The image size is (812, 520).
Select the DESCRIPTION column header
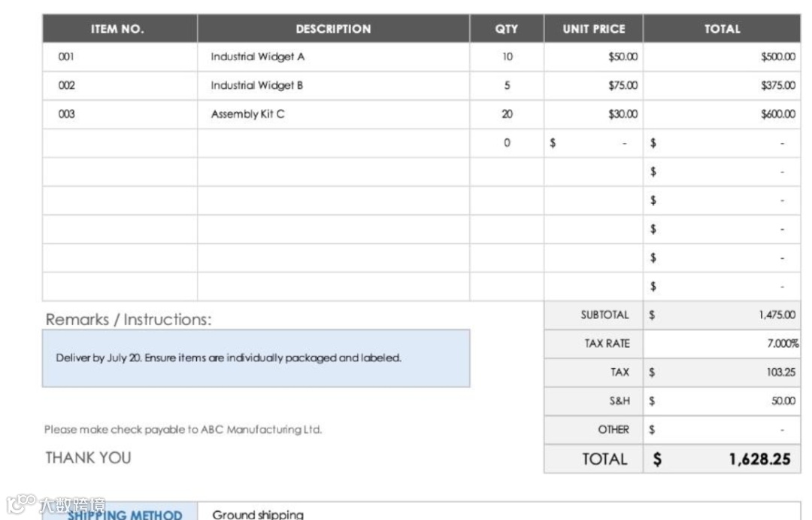333,29
